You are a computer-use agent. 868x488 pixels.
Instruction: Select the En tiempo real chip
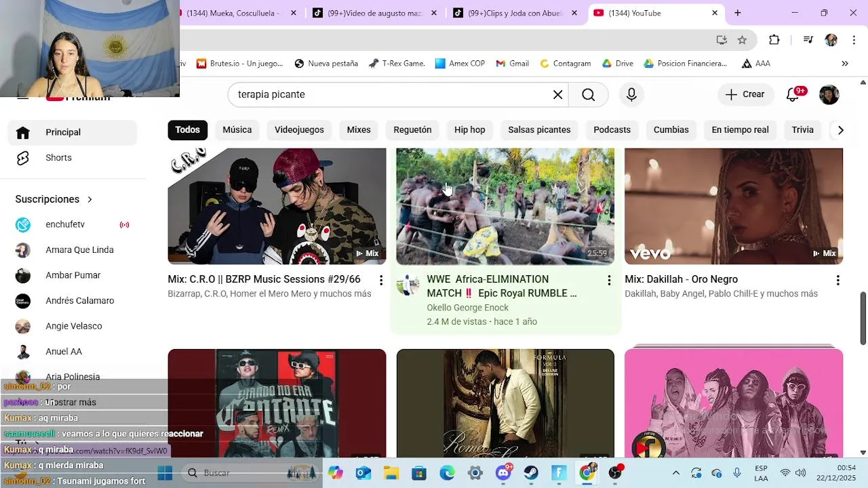pyautogui.click(x=740, y=129)
